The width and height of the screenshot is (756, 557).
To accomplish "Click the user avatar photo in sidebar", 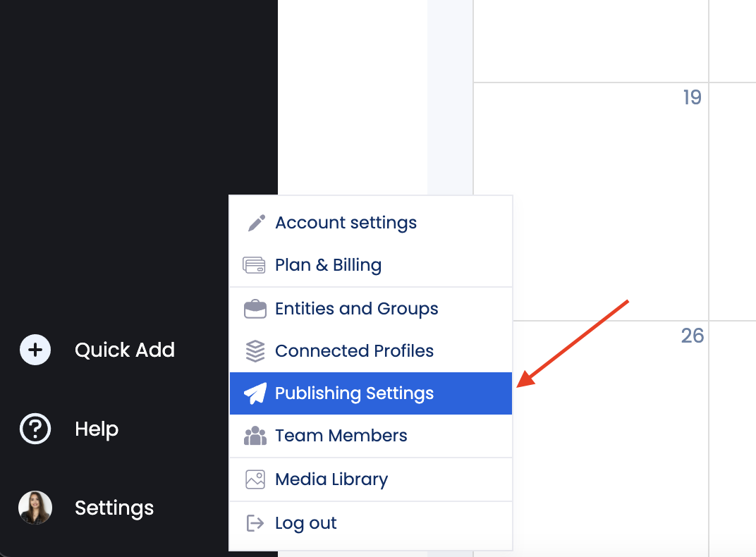I will coord(35,508).
